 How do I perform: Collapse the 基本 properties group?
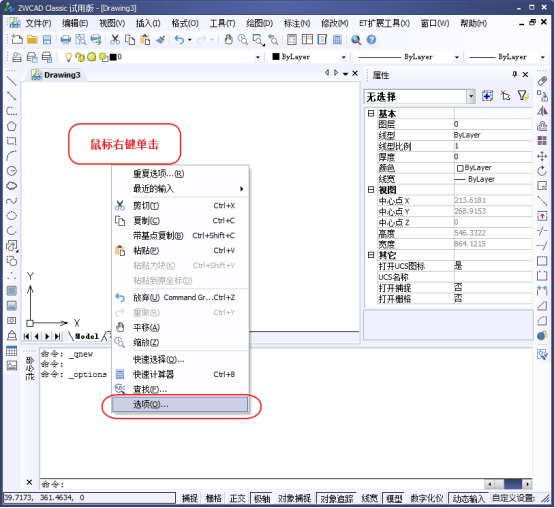pos(371,113)
